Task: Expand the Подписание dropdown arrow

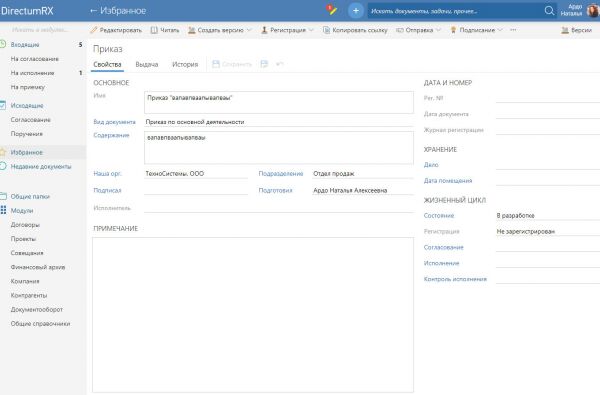Action: click(500, 30)
